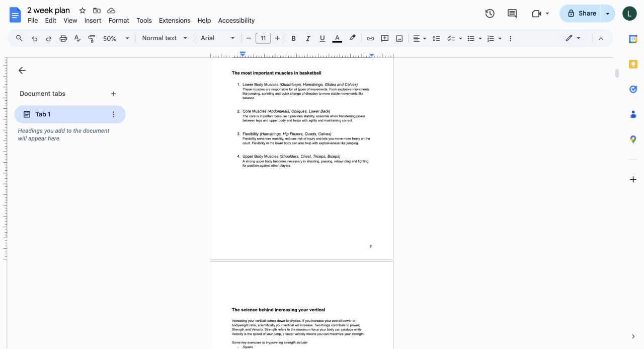Open the comments history icon
Viewport: 644px width, 349px height.
point(512,14)
